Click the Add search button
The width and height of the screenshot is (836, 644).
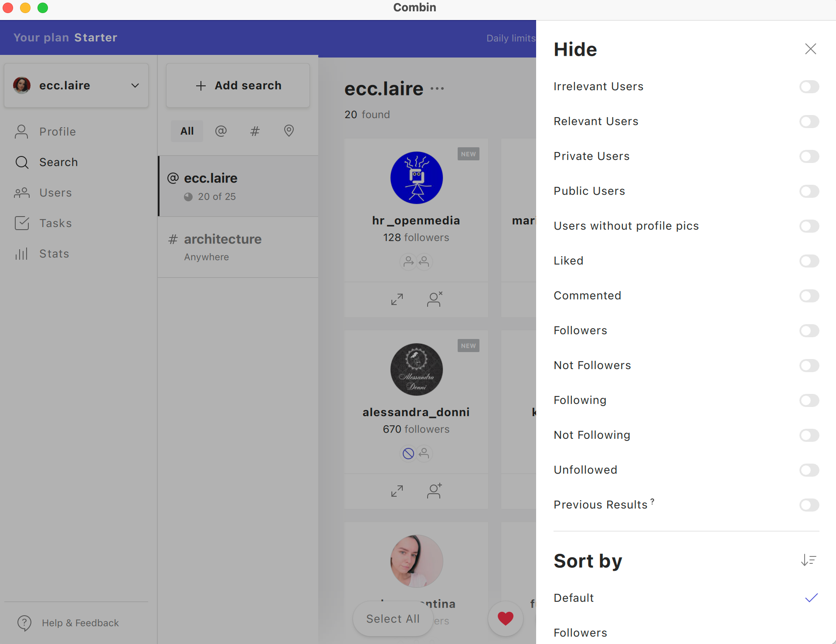click(x=238, y=85)
